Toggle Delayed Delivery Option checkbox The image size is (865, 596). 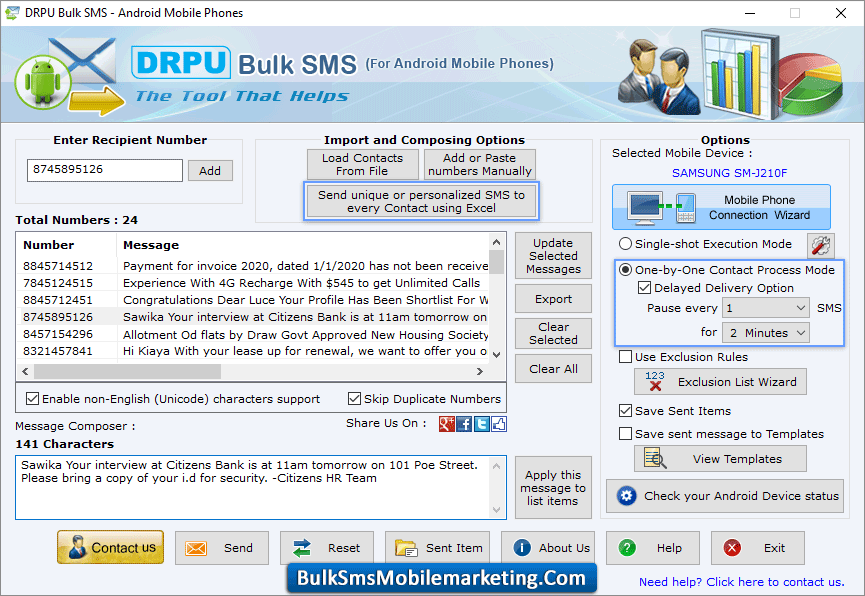644,288
